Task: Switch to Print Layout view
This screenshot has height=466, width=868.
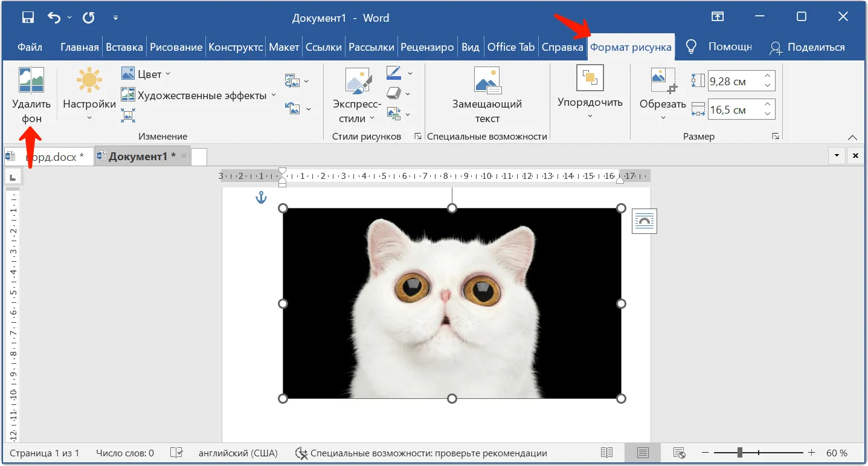Action: (x=643, y=453)
